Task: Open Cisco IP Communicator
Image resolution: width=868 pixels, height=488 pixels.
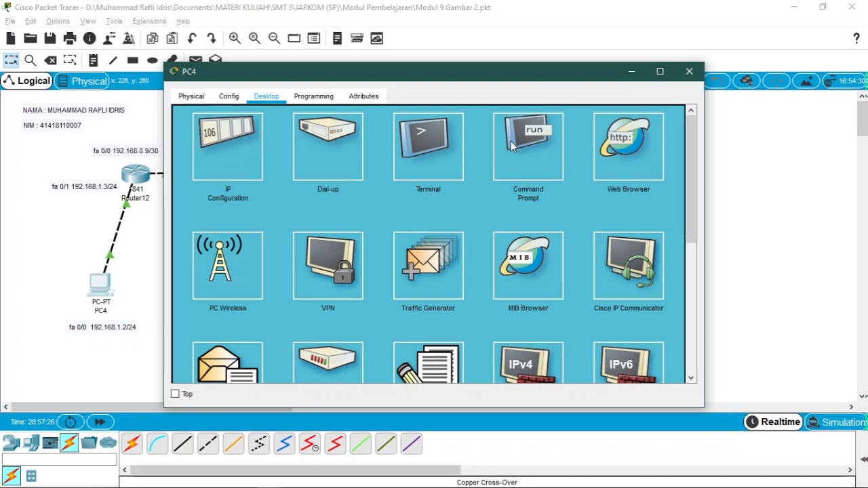Action: pyautogui.click(x=629, y=266)
